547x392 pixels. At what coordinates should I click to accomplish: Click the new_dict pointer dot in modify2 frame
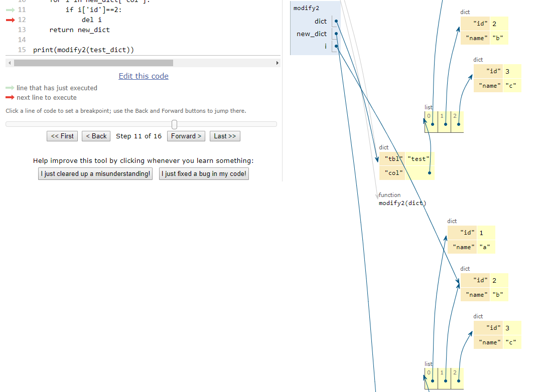(x=336, y=34)
